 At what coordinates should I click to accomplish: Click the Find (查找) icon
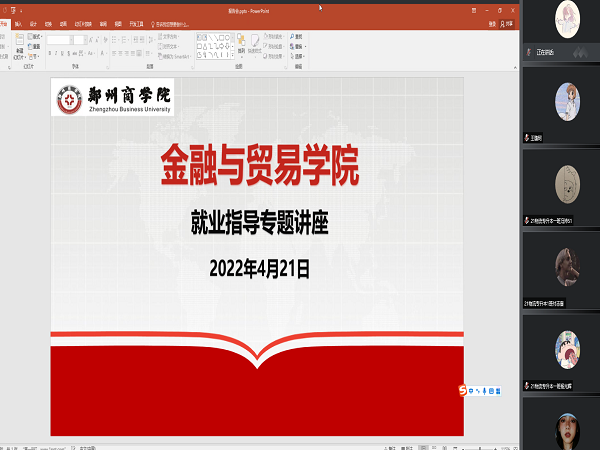point(292,36)
